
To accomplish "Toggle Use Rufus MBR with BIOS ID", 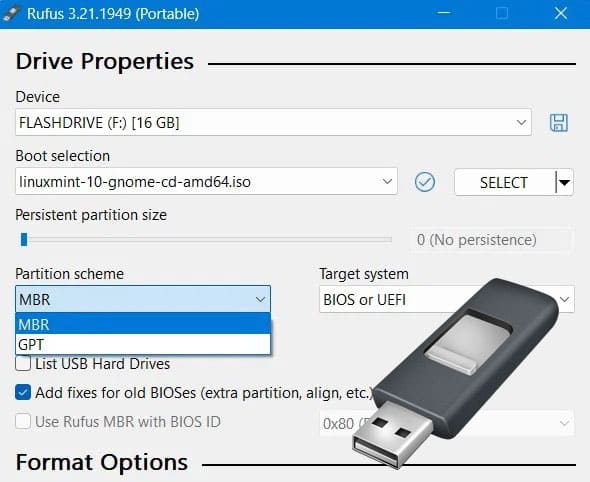I will (23, 421).
